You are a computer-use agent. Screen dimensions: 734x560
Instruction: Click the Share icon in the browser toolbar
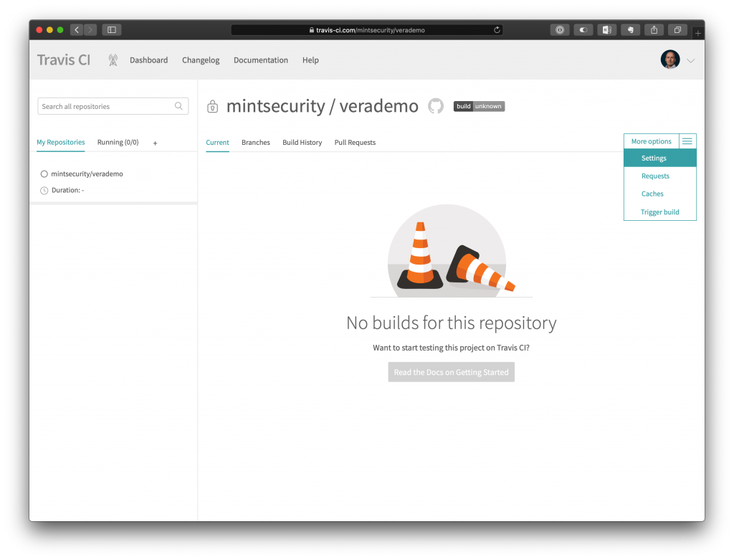click(x=653, y=29)
